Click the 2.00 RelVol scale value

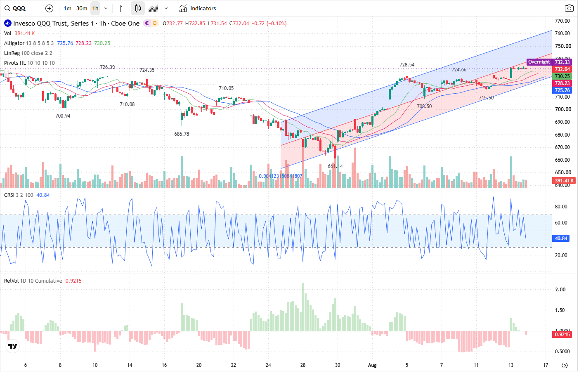[x=560, y=290]
